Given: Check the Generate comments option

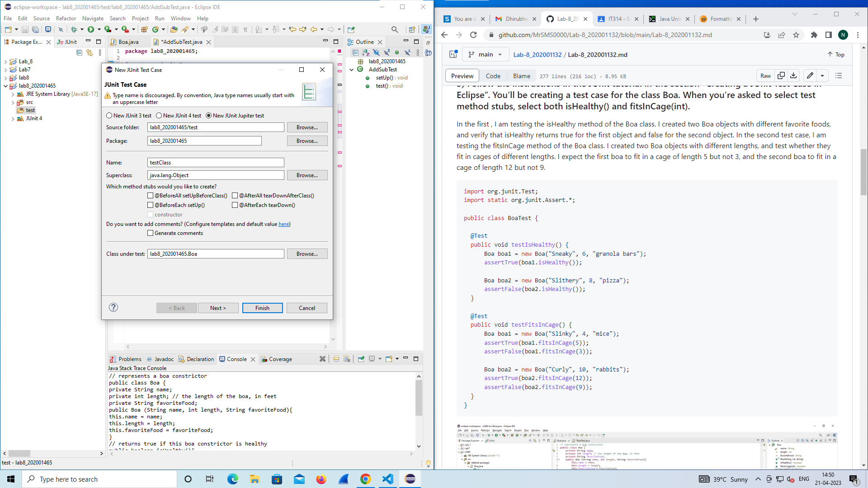Looking at the screenshot, I should (150, 233).
